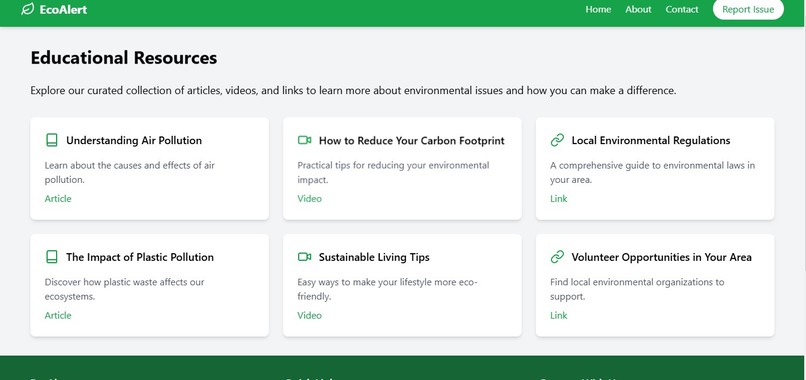Viewport: 806px width, 380px height.
Task: Click the Educational Resources heading
Action: coord(124,58)
